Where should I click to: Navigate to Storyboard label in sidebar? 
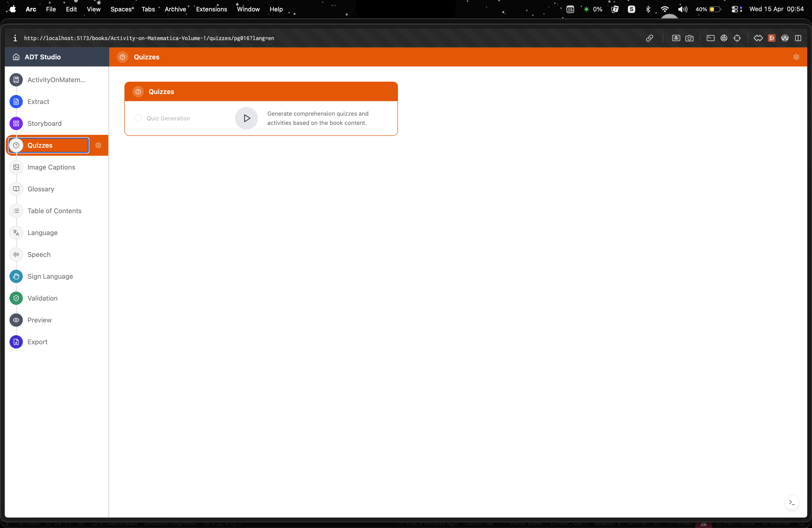pos(45,123)
